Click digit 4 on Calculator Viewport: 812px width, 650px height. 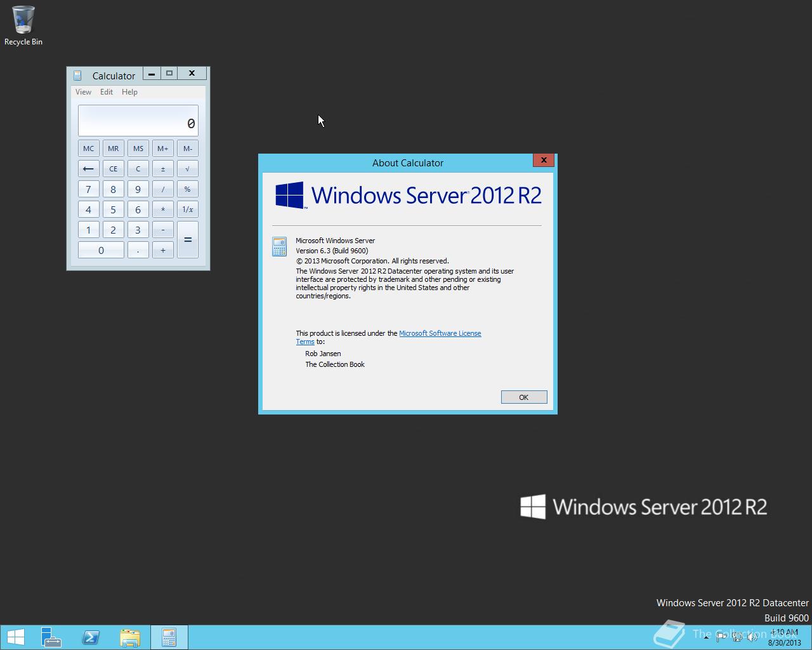[88, 209]
